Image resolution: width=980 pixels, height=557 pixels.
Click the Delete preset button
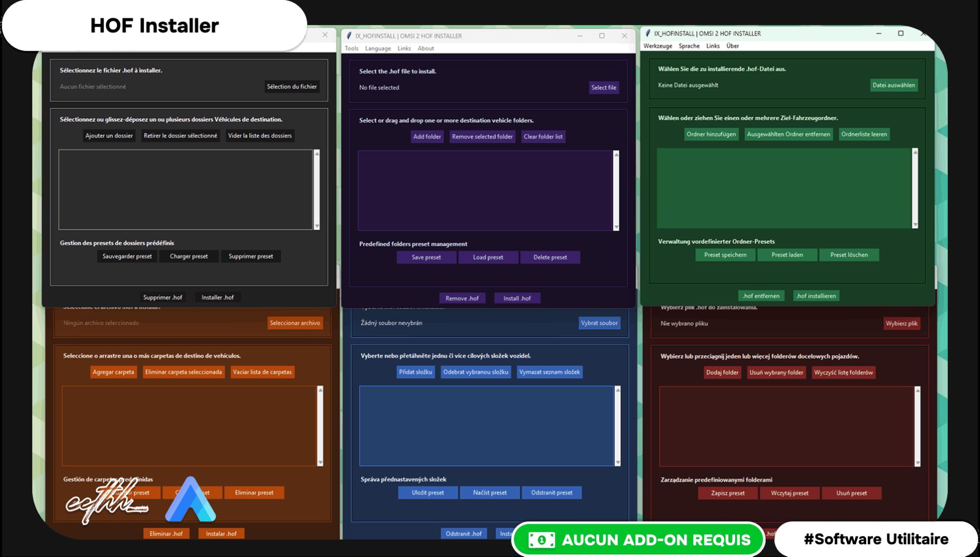pyautogui.click(x=550, y=258)
